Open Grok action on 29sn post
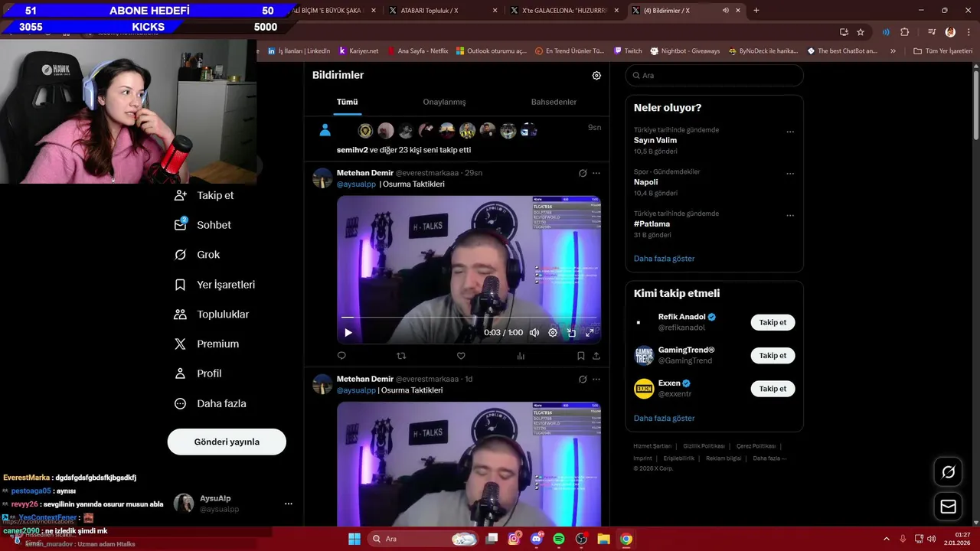 (x=583, y=173)
